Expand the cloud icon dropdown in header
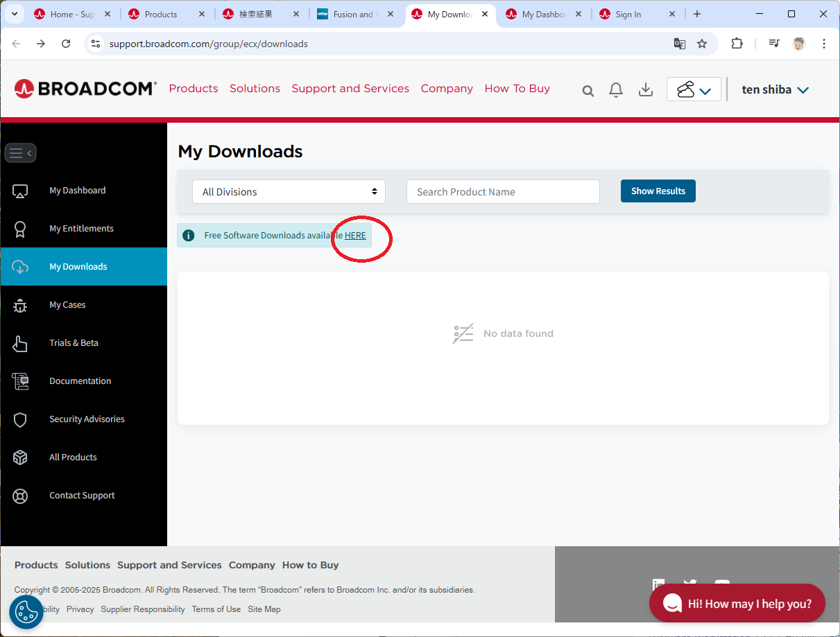This screenshot has height=637, width=840. click(x=694, y=90)
